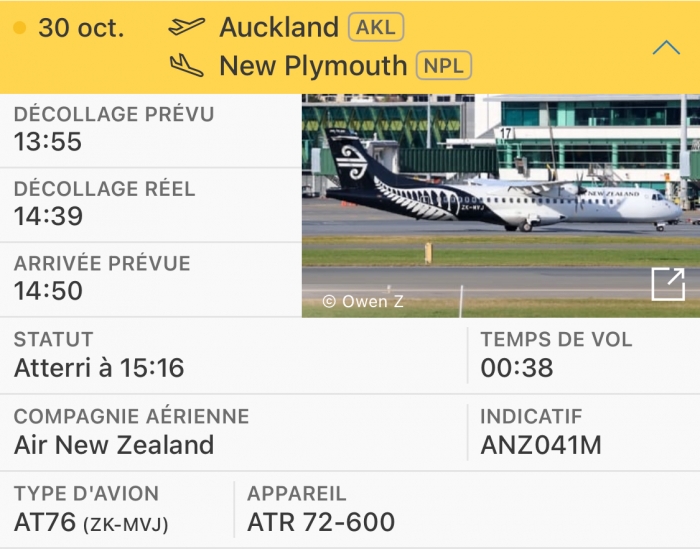
Task: Open the aircraft photo in fullscreen
Action: click(x=667, y=284)
